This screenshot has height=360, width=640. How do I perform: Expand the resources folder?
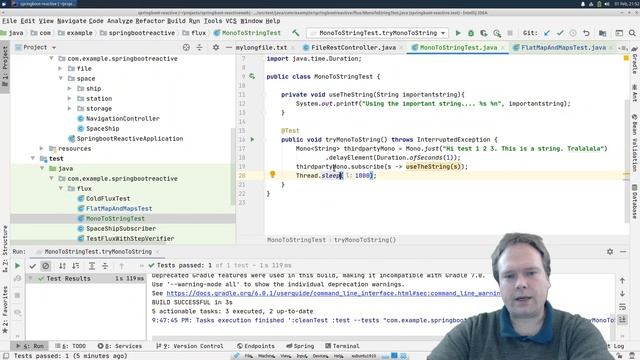click(42, 149)
